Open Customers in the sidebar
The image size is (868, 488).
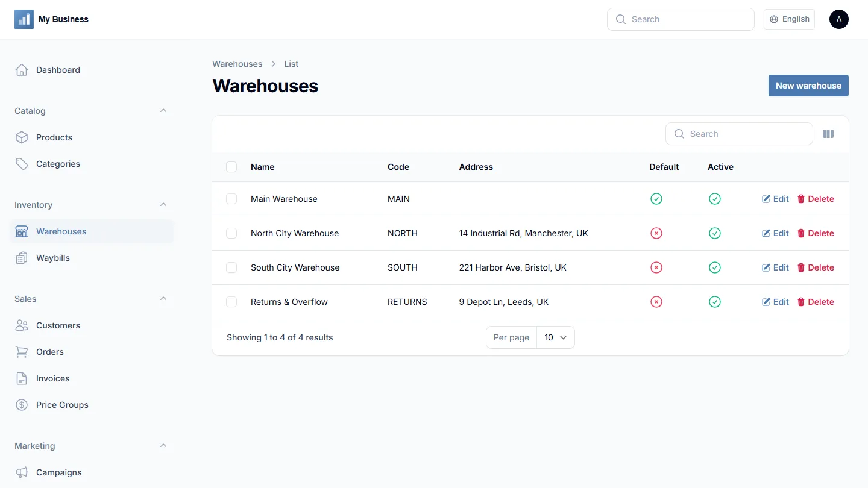(x=92, y=325)
